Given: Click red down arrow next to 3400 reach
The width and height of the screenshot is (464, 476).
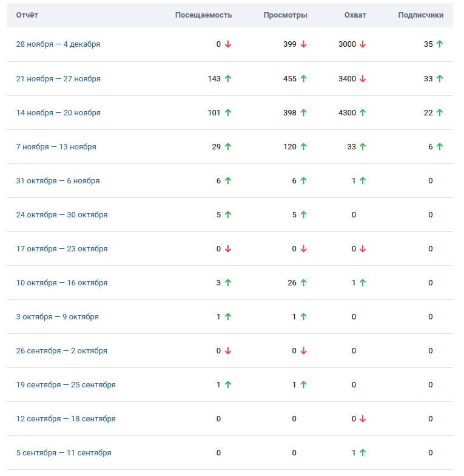Looking at the screenshot, I should coord(363,78).
